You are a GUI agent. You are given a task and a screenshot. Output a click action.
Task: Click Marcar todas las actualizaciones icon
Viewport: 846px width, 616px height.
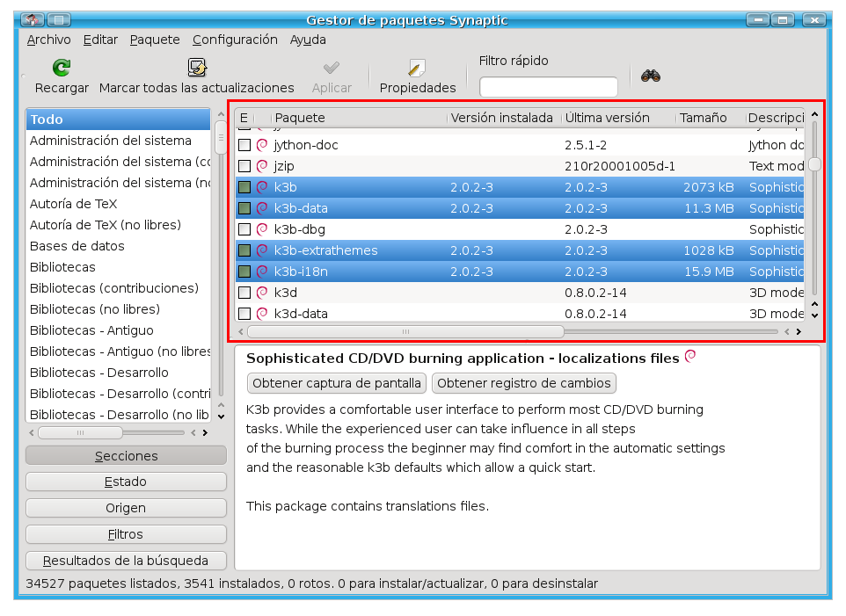coord(197,68)
